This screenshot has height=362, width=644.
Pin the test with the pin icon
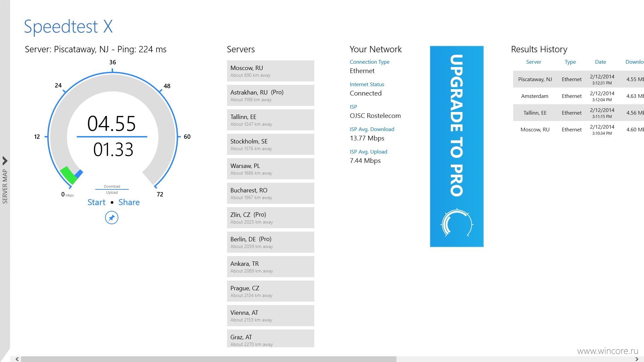click(112, 218)
